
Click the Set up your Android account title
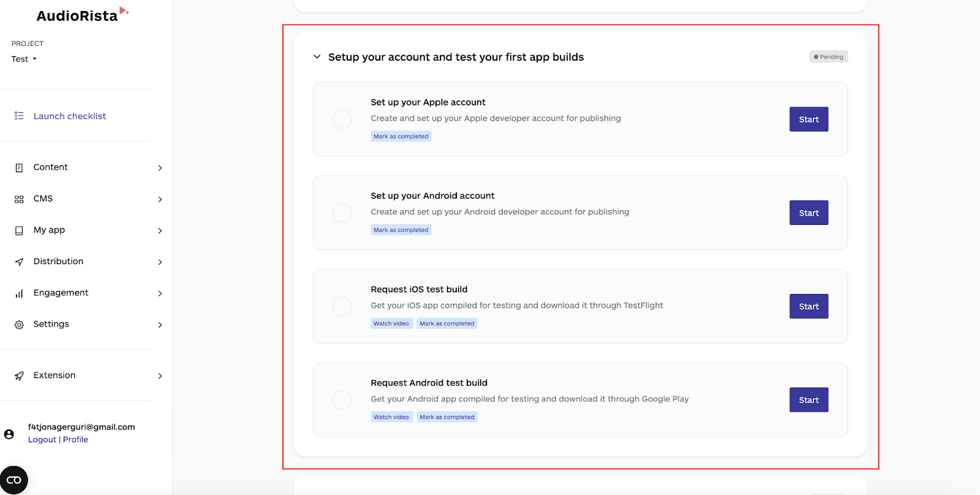coord(432,195)
